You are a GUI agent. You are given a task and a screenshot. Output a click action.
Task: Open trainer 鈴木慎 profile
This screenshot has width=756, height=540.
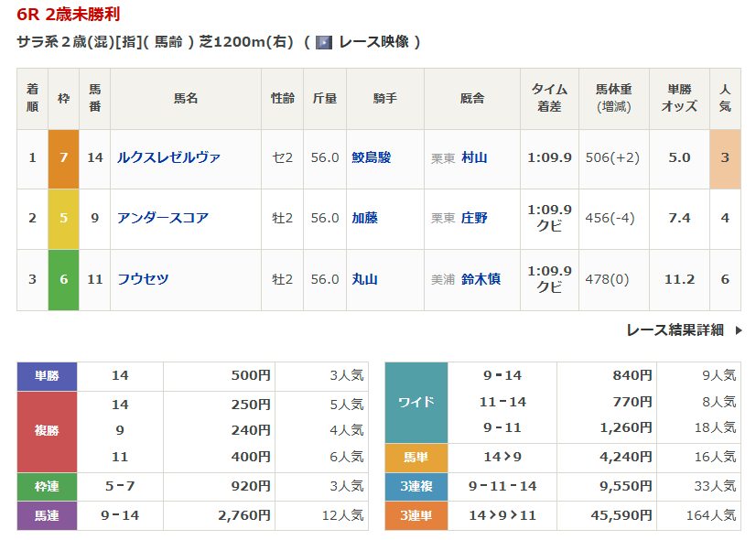[x=481, y=279]
